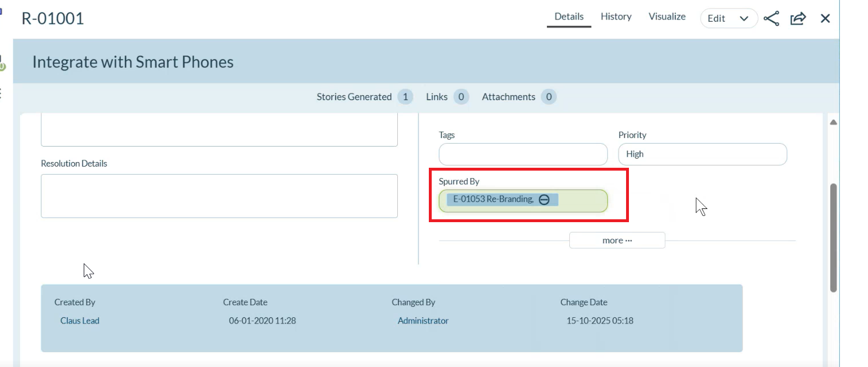Expand additional fields with the more button
Viewport: 868px width, 367px height.
pos(617,240)
